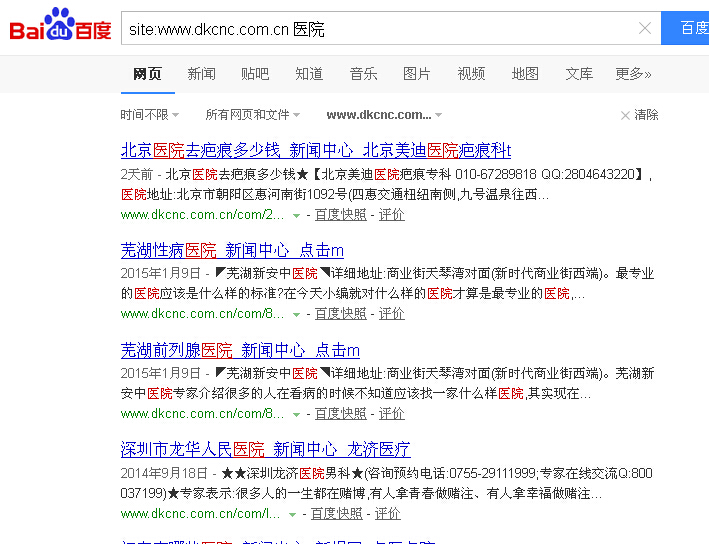709x544 pixels.
Task: Open result 深圳市龙华人民医院 新闻中心 龙济医疗
Action: pos(265,449)
